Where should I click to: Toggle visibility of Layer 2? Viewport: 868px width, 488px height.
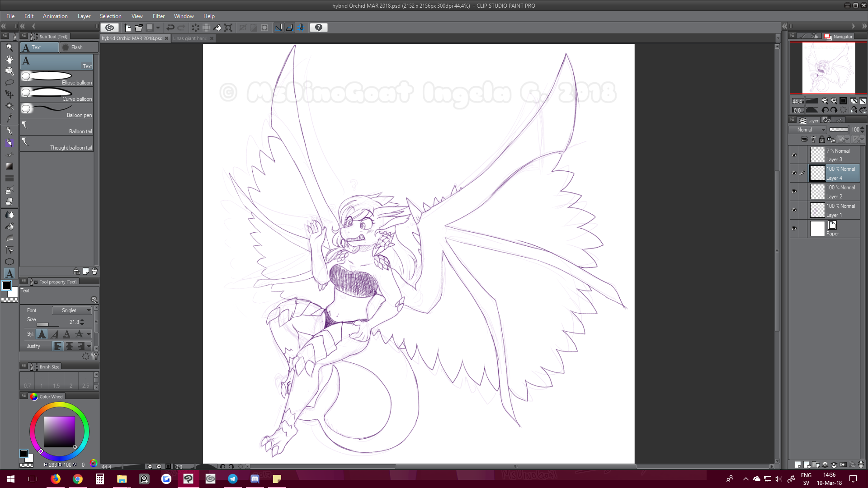click(794, 192)
